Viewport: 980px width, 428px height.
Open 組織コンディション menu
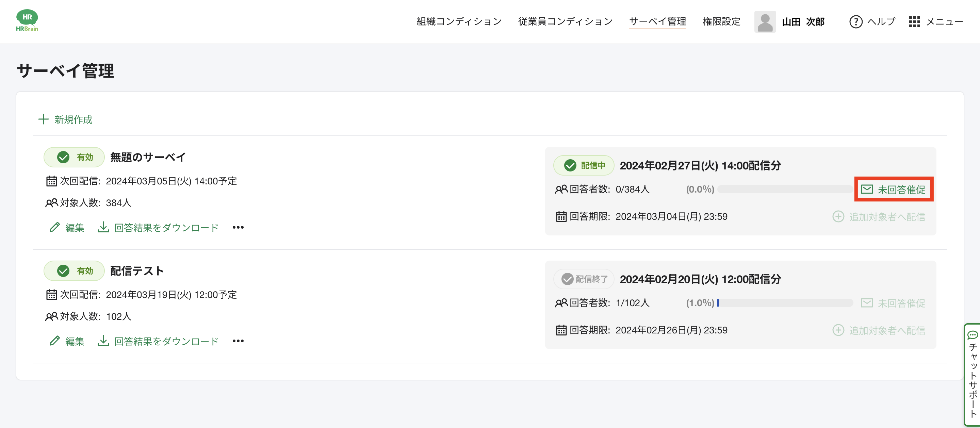pyautogui.click(x=459, y=22)
